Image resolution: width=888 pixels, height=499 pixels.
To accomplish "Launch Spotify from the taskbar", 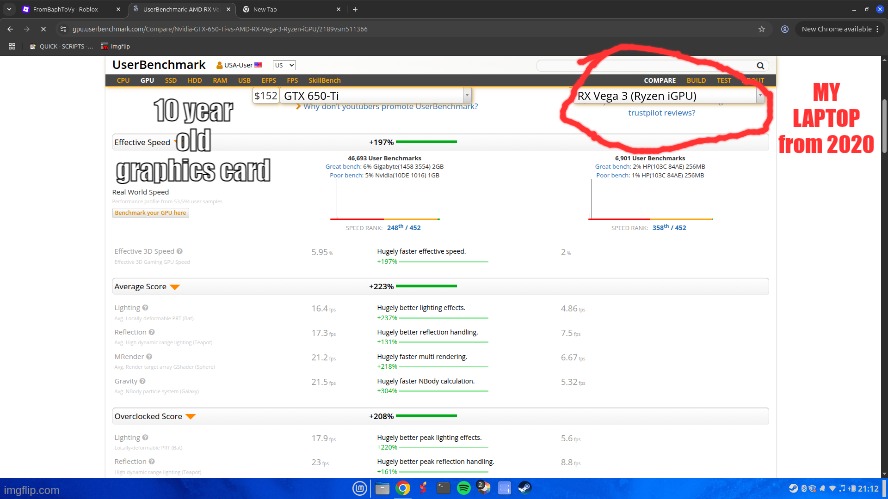I will (463, 488).
